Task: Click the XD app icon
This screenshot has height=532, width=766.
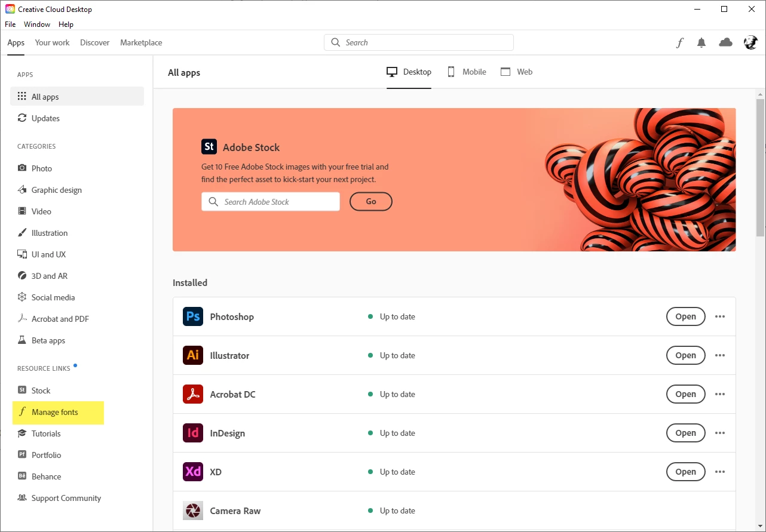Action: (x=193, y=472)
